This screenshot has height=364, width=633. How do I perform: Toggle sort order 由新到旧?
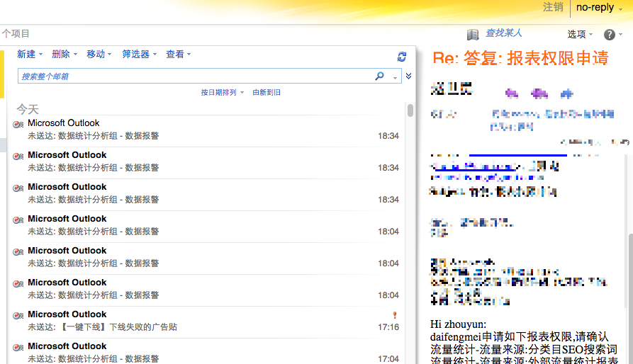tap(267, 92)
